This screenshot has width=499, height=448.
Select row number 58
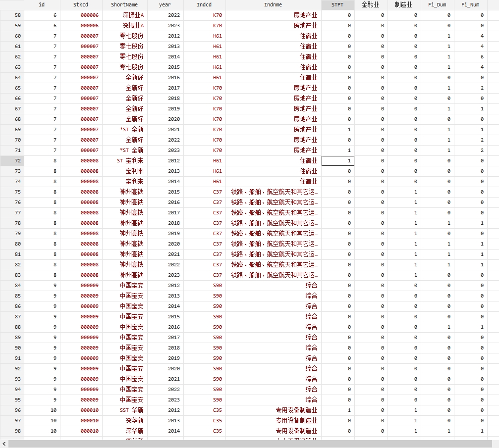pyautogui.click(x=12, y=15)
